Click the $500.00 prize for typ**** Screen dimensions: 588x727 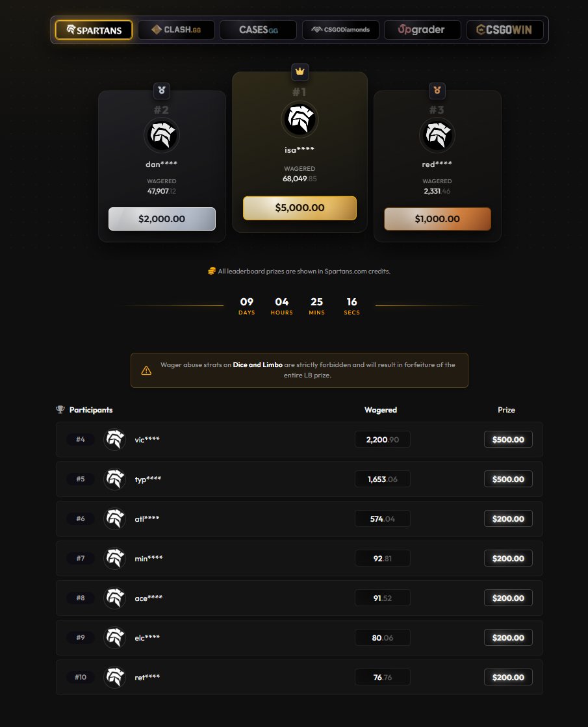tap(508, 479)
